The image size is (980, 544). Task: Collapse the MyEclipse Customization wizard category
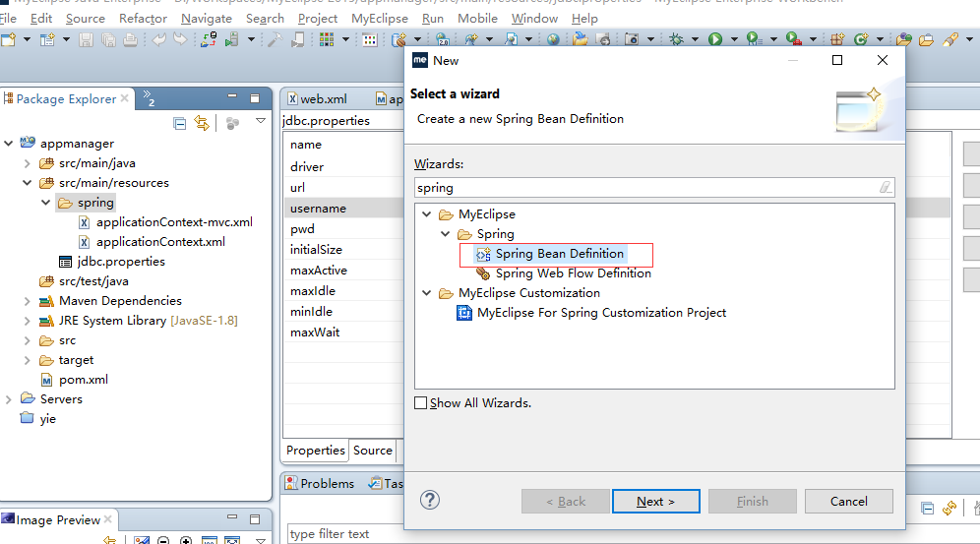[x=426, y=293]
